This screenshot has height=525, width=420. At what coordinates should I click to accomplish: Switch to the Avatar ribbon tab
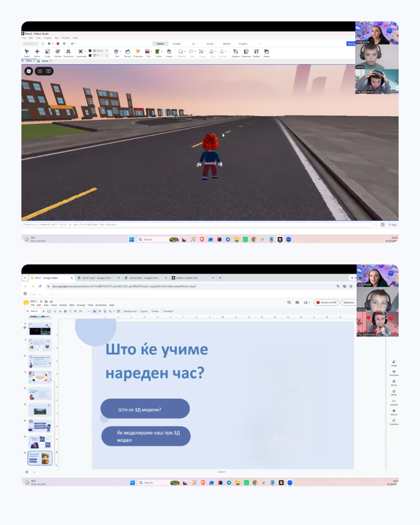tap(177, 44)
